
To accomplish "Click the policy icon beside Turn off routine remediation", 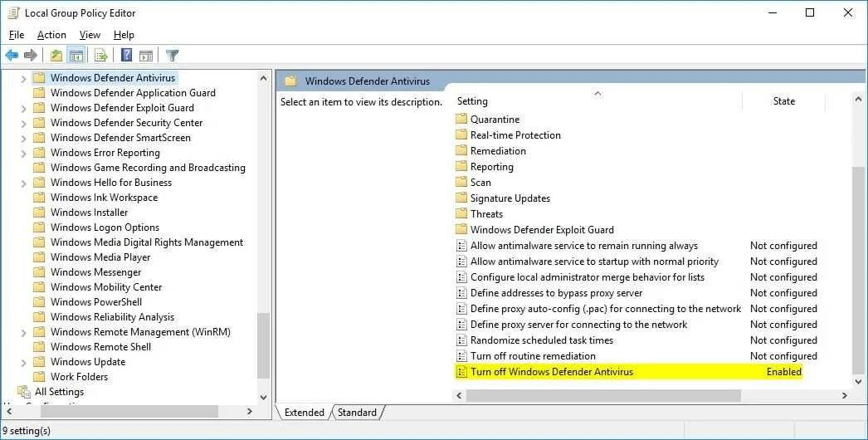I will (x=461, y=356).
